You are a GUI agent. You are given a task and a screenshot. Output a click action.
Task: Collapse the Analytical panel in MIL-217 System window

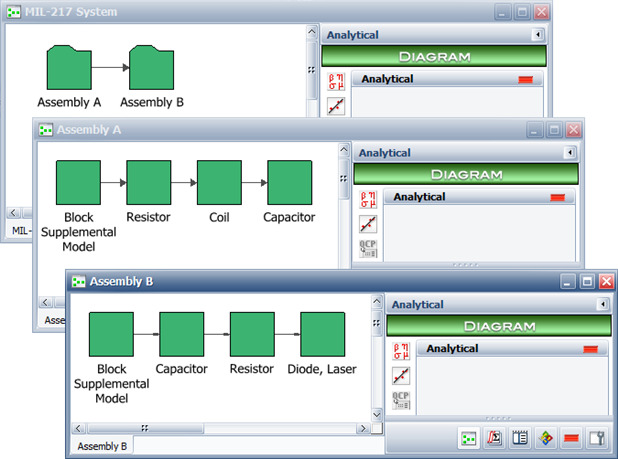(538, 35)
